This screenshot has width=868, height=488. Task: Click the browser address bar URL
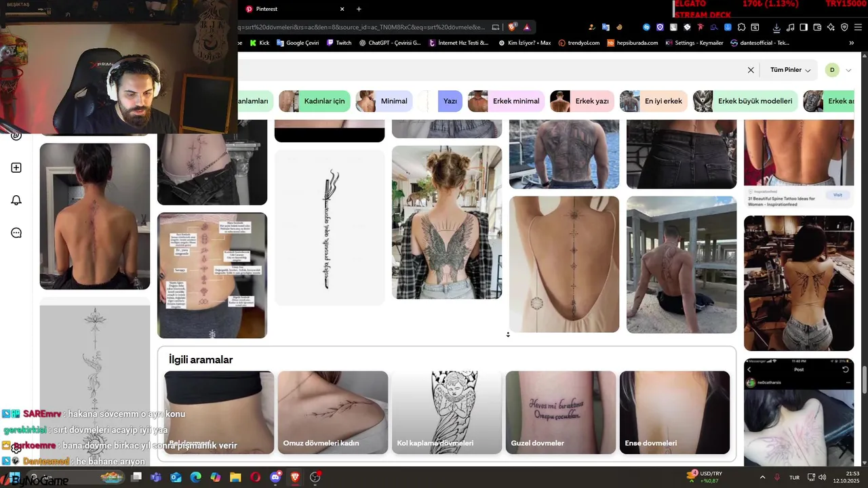[362, 27]
